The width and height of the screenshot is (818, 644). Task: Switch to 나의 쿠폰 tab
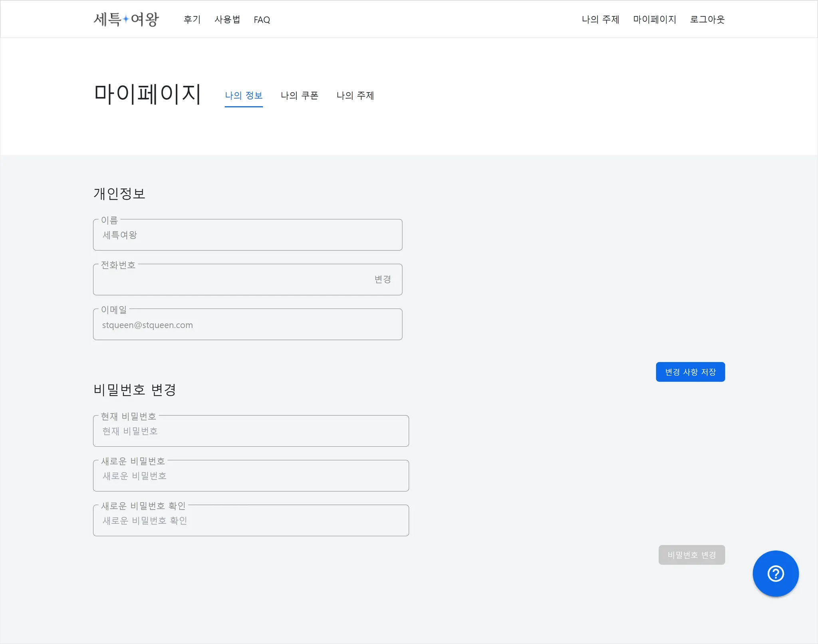[x=299, y=96]
